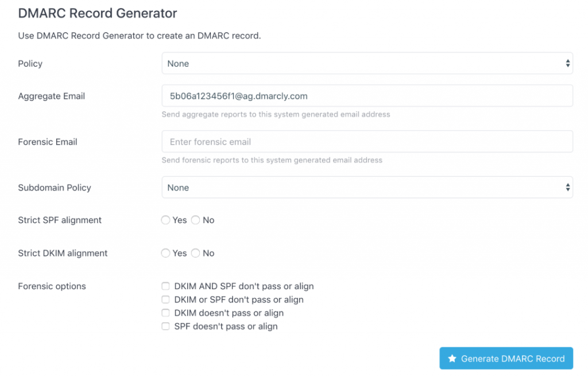Open the Subdomain Policy dropdown
The image size is (588, 377).
click(367, 188)
